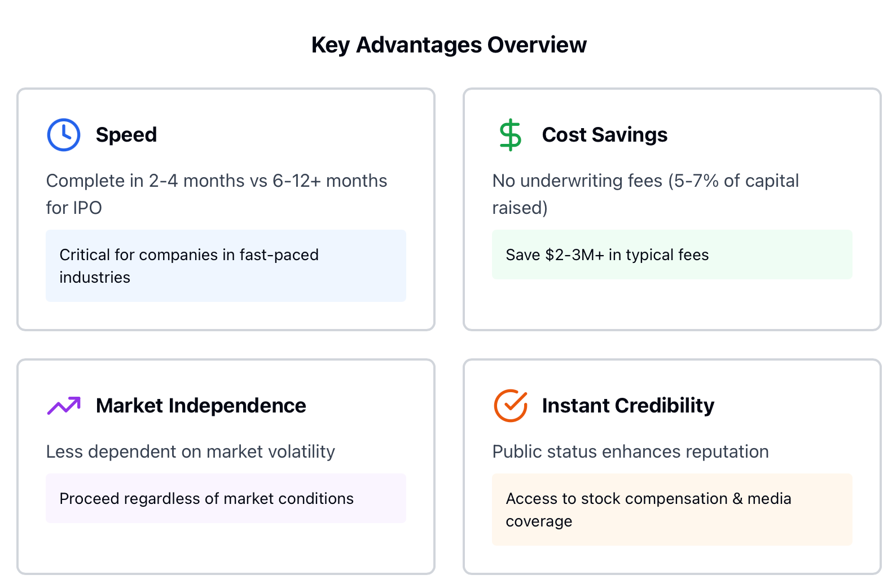Click Public status enhances reputation text
This screenshot has width=892, height=588.
[x=631, y=451]
